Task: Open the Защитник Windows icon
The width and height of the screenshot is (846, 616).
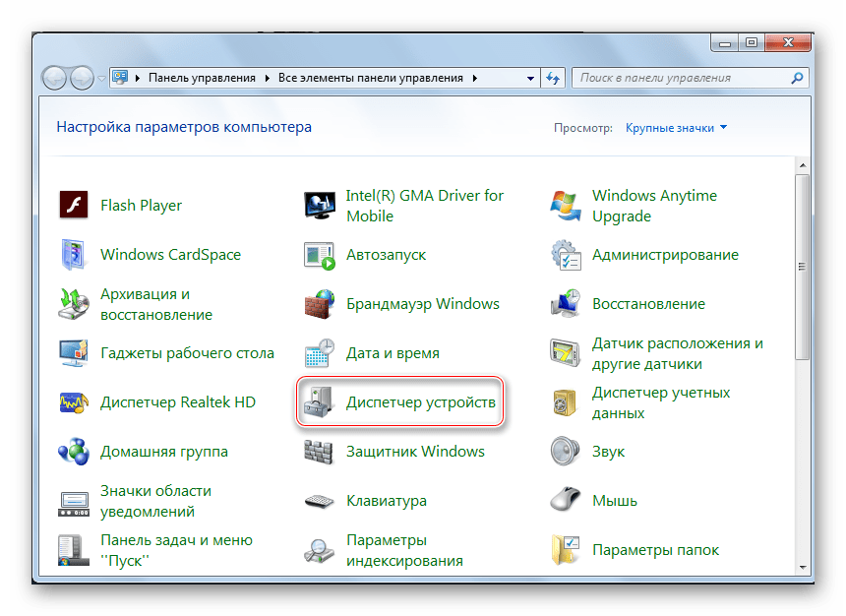Action: 320,452
